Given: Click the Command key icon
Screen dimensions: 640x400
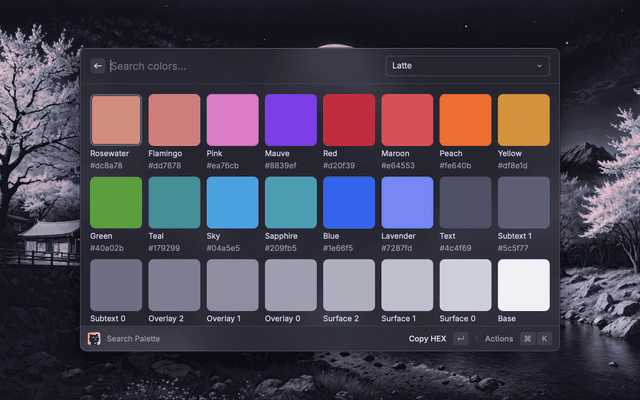Looking at the screenshot, I should pyautogui.click(x=527, y=339).
